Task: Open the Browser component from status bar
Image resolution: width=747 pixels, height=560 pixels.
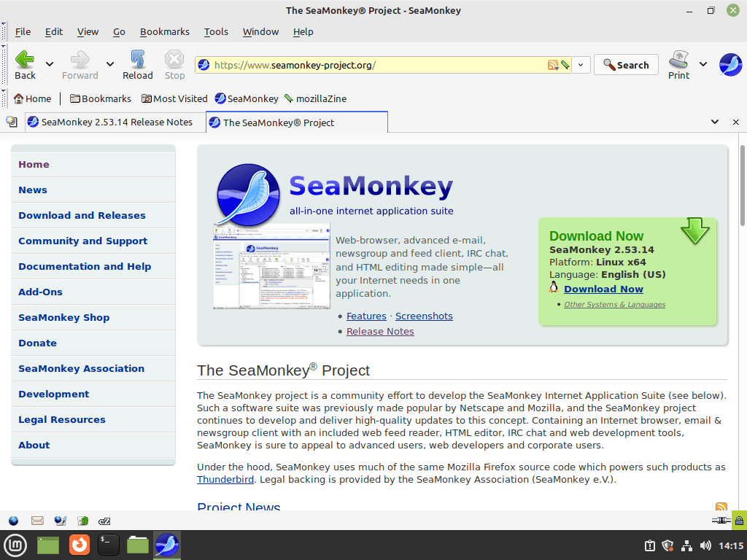Action: 13,521
